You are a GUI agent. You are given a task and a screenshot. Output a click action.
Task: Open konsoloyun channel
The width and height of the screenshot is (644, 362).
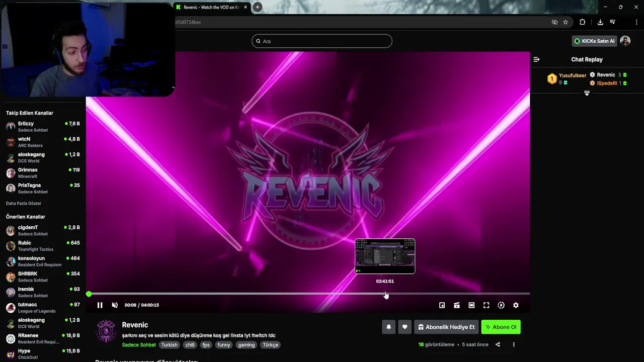pyautogui.click(x=43, y=261)
